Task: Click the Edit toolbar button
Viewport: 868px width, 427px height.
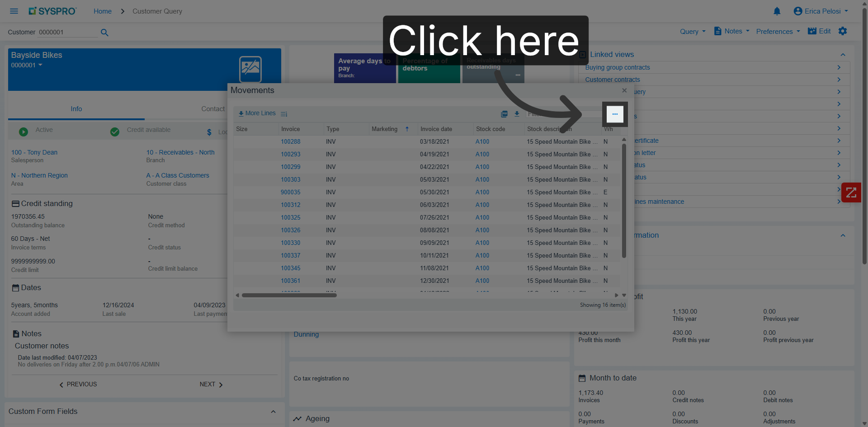Action: tap(819, 31)
